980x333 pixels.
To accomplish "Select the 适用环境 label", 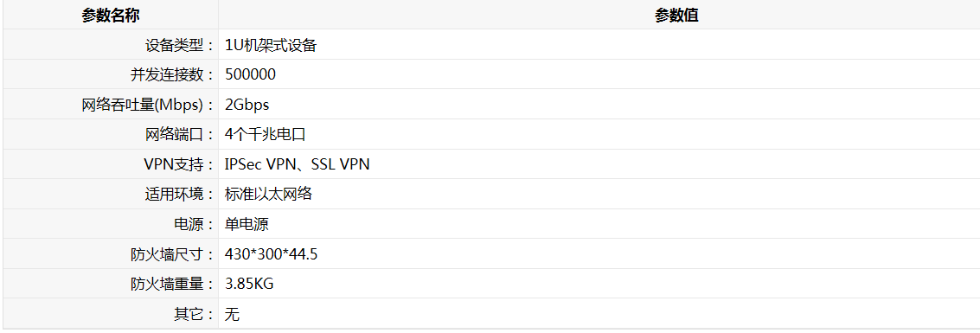I will click(x=180, y=195).
